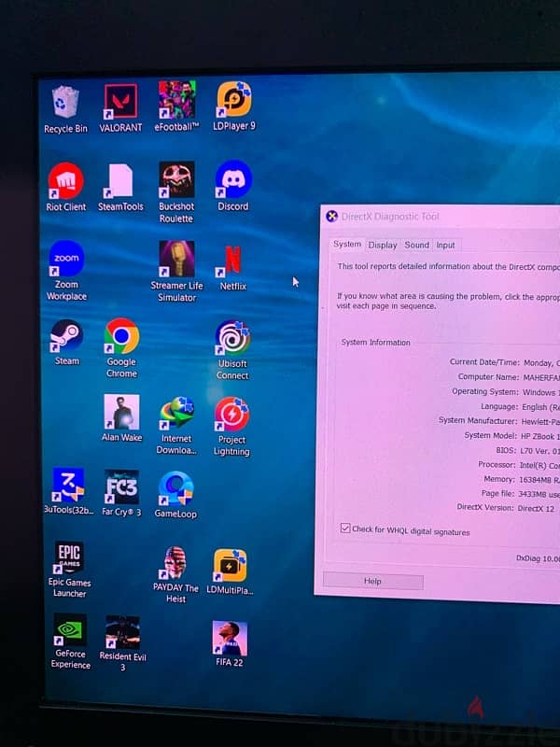560x747 pixels.
Task: Click the DirectX Diagnostic Tool title icon
Action: 331,217
